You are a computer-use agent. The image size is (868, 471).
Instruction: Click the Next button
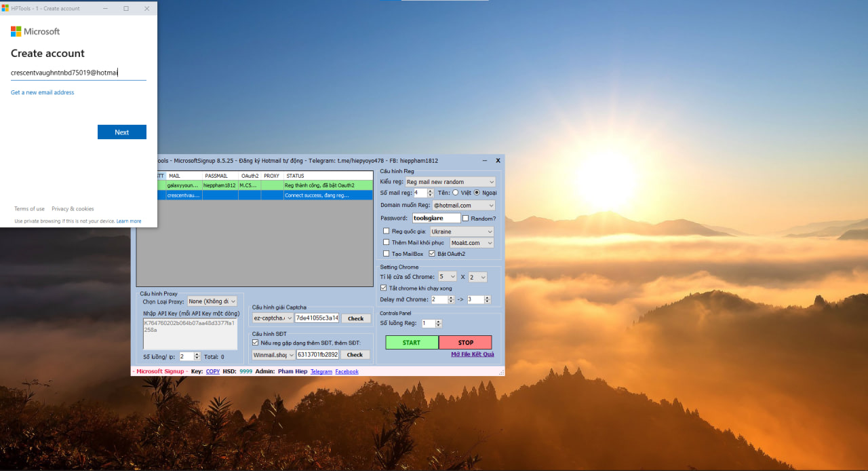pos(122,132)
